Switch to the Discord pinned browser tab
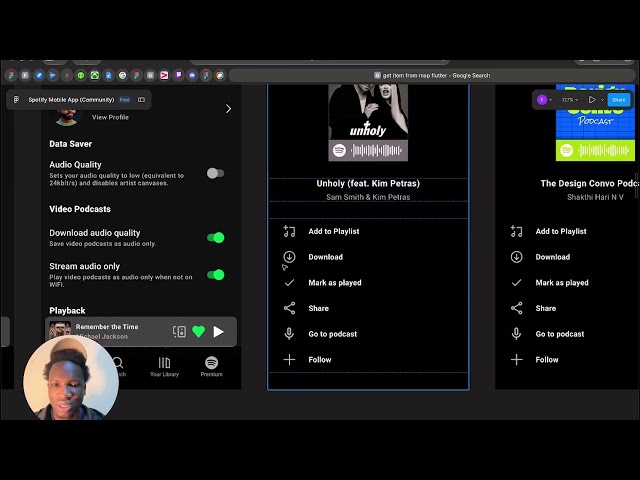This screenshot has height=480, width=640. [192, 75]
